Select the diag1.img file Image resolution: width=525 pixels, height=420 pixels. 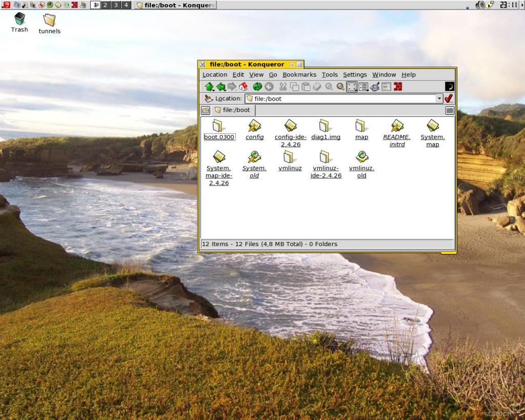[x=326, y=130]
